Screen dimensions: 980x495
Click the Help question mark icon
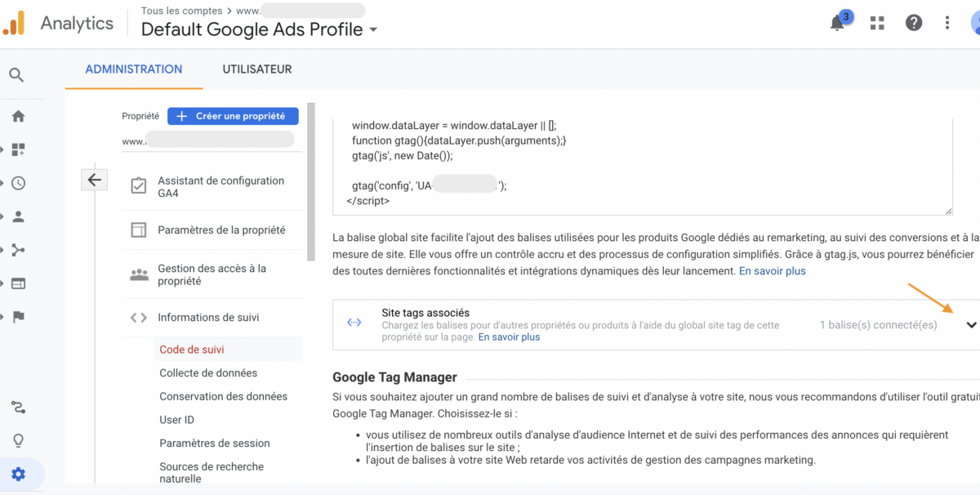(913, 22)
